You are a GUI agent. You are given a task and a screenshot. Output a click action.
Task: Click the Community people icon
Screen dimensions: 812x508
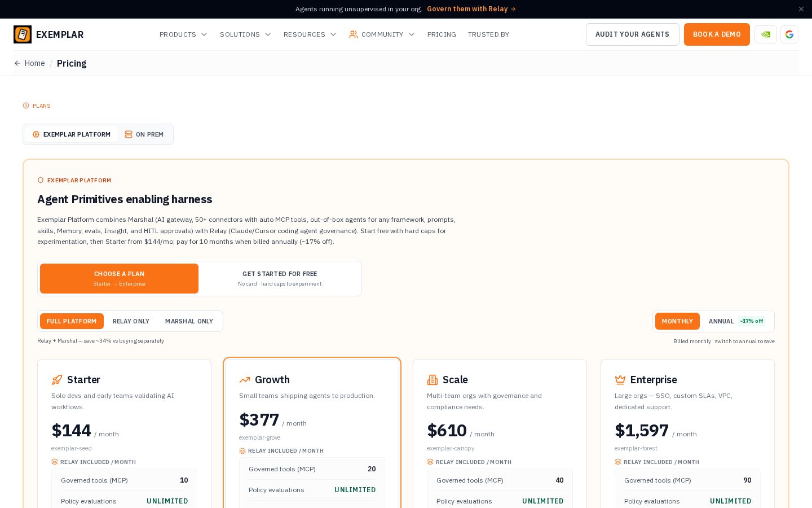pyautogui.click(x=354, y=34)
